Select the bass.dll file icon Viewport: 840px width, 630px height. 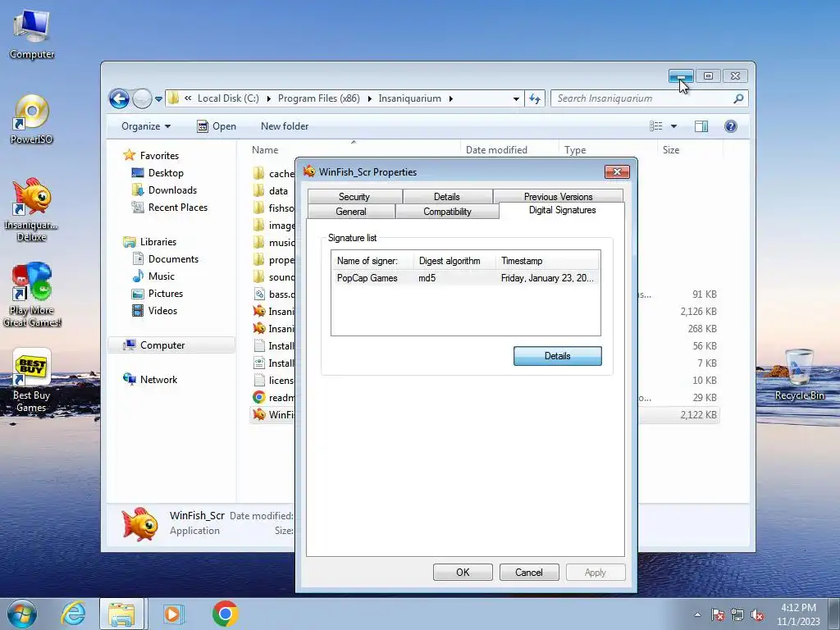coord(258,294)
